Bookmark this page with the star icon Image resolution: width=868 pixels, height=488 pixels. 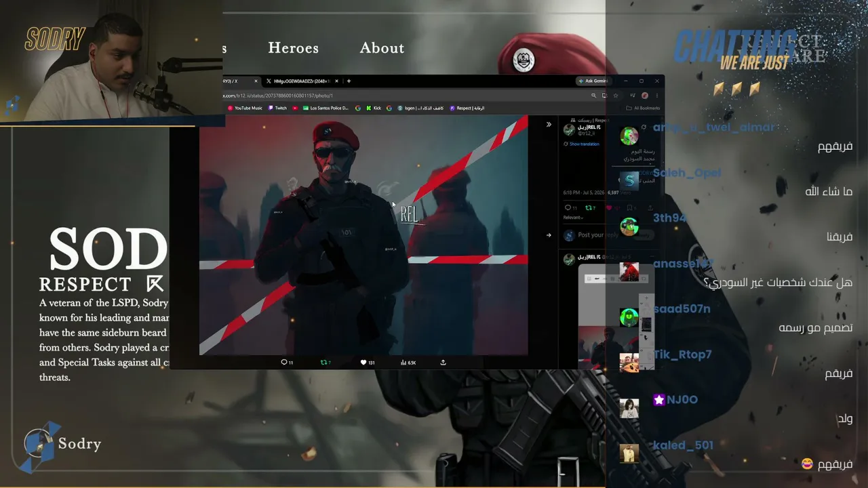[616, 96]
